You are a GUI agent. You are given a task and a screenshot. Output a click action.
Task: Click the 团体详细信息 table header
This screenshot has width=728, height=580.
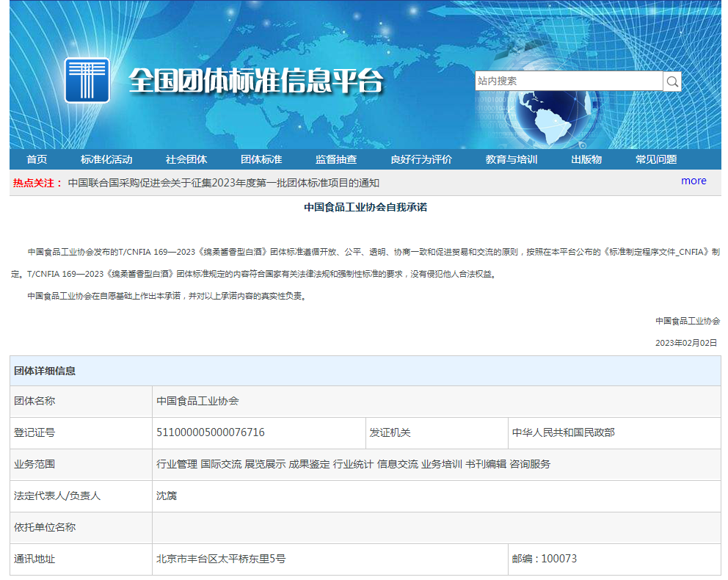pos(45,371)
